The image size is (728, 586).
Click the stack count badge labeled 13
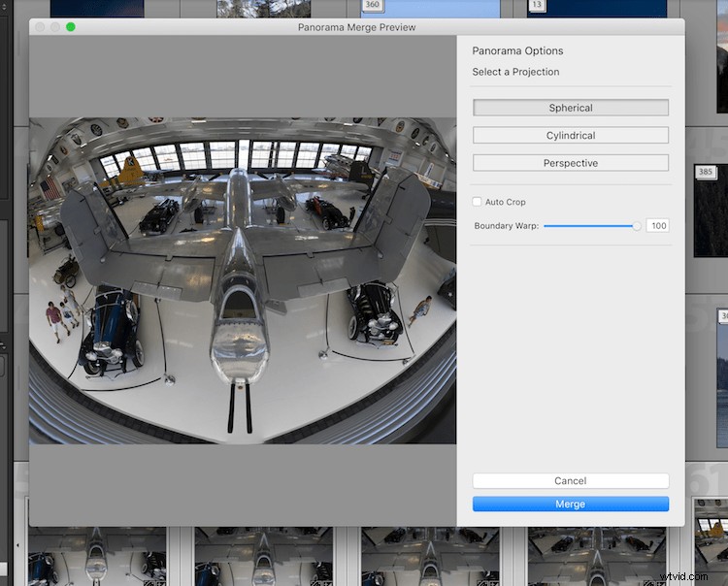click(537, 5)
